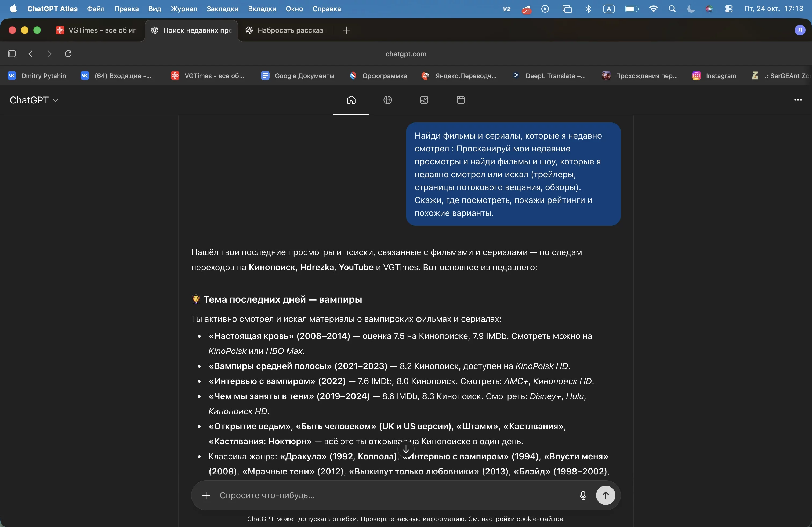Toggle the sidebar panel icon
Screen dimensions: 812x527
point(12,54)
